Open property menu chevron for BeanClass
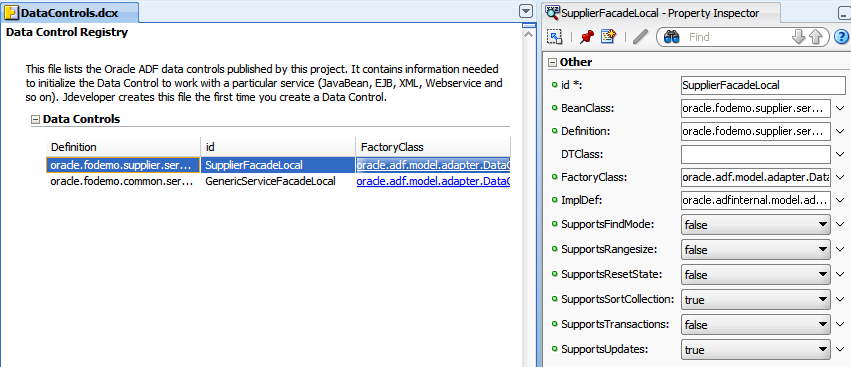The image size is (851, 367). pos(841,109)
